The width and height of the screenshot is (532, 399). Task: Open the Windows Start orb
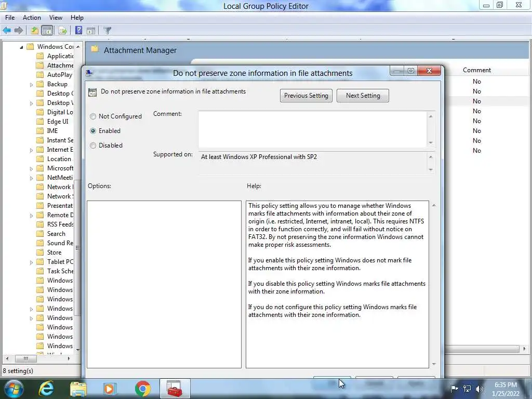click(x=14, y=389)
